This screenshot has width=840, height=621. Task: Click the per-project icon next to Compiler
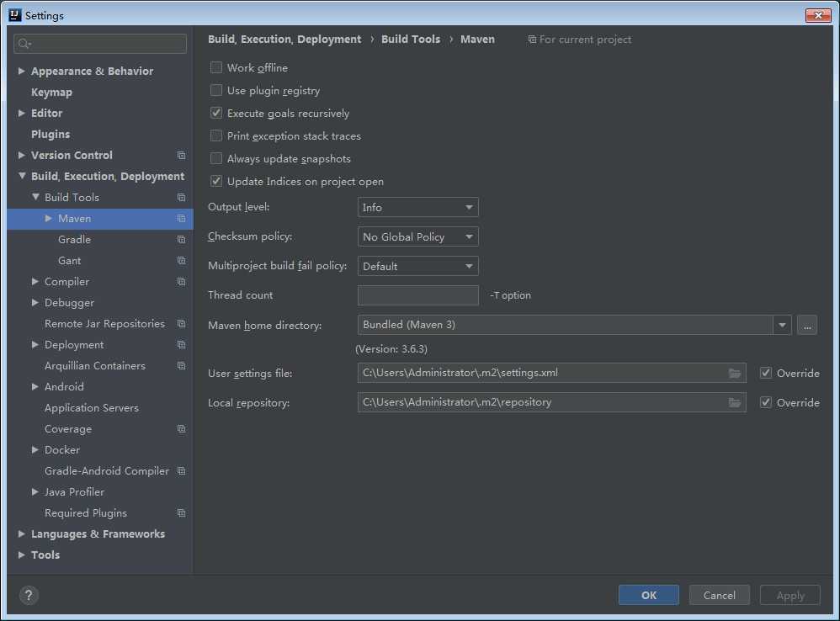182,282
